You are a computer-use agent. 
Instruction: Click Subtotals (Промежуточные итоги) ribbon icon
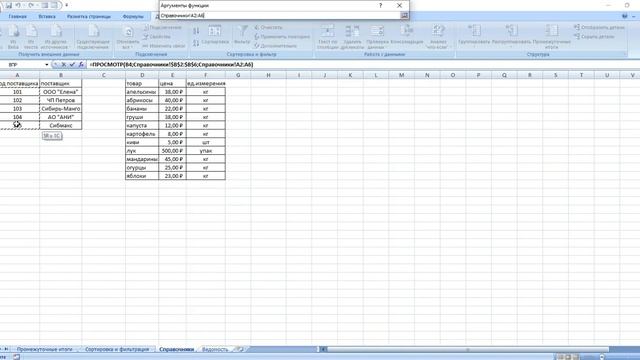click(x=551, y=37)
